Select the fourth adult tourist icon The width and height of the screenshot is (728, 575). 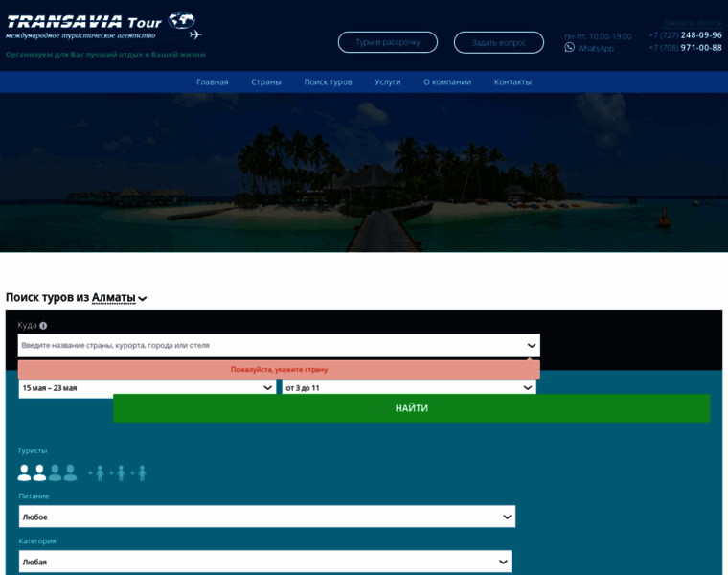pyautogui.click(x=70, y=472)
